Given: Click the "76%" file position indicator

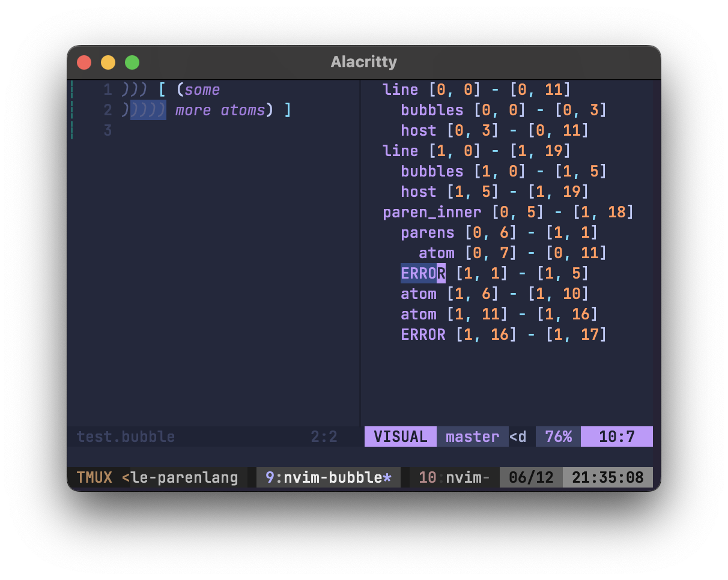Looking at the screenshot, I should (557, 437).
